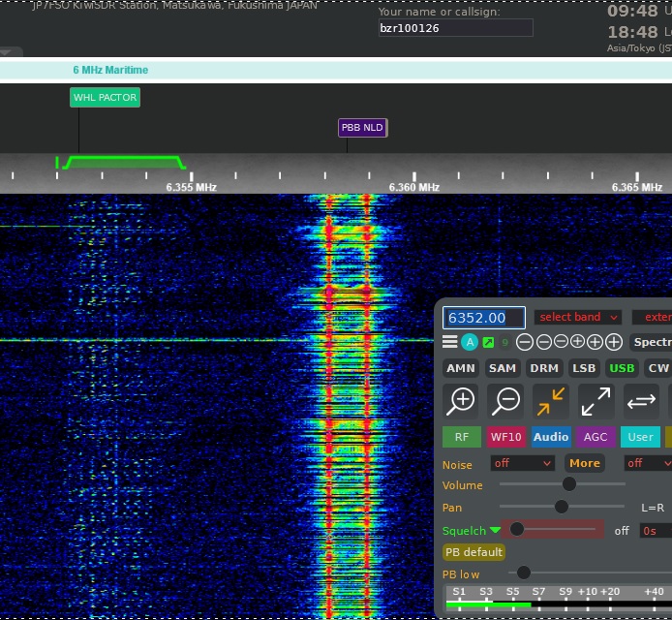The image size is (672, 620).
Task: Open the hamburger menu in control panel
Action: coord(450,342)
